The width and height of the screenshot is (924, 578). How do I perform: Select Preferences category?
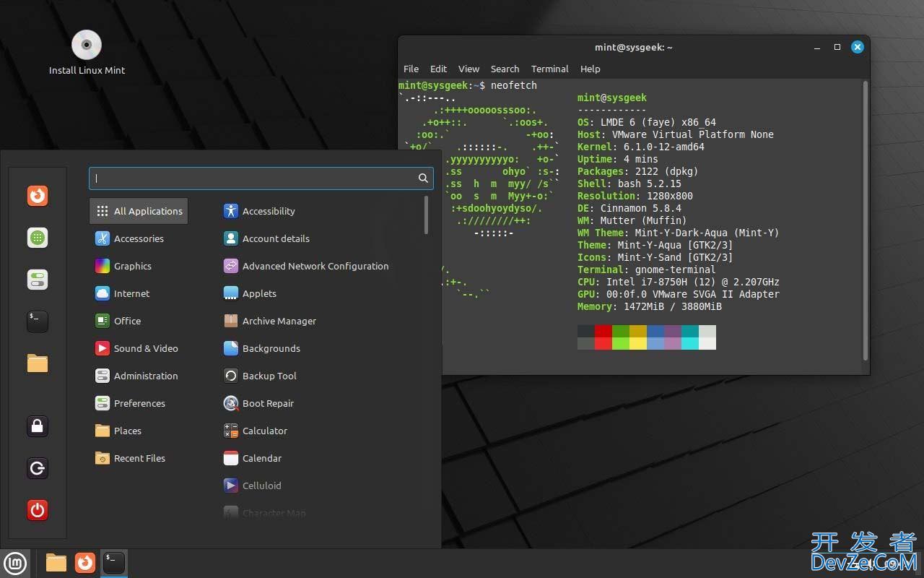(x=130, y=403)
